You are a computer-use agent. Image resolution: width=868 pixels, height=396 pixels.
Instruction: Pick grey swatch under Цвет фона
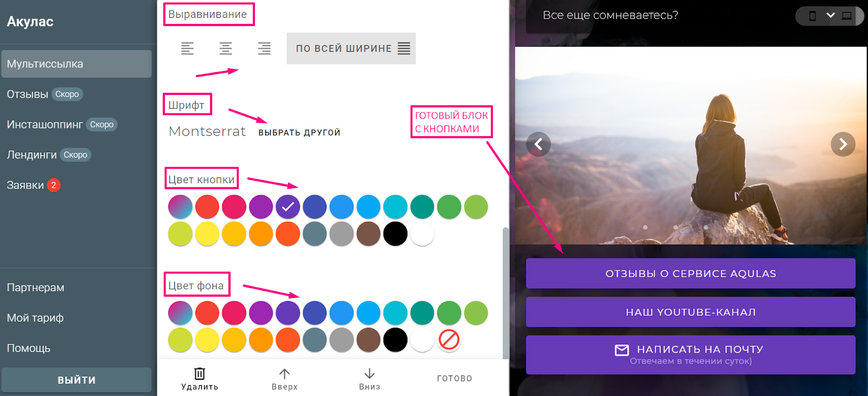pos(342,340)
